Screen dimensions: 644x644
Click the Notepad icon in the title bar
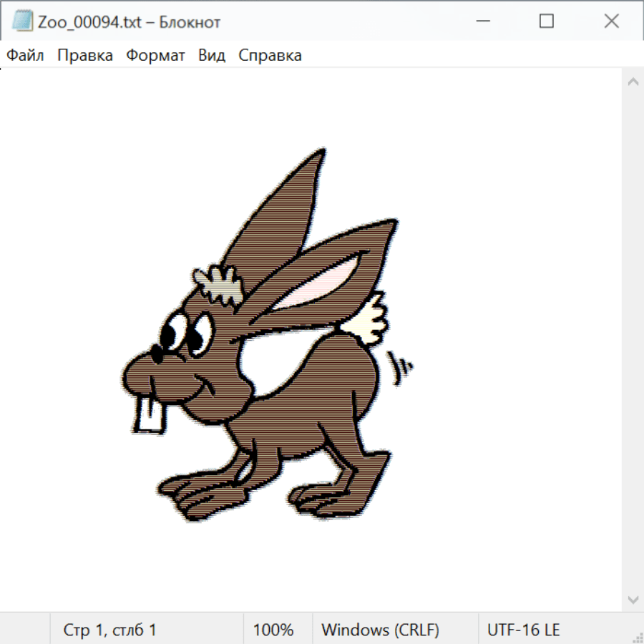tap(22, 21)
